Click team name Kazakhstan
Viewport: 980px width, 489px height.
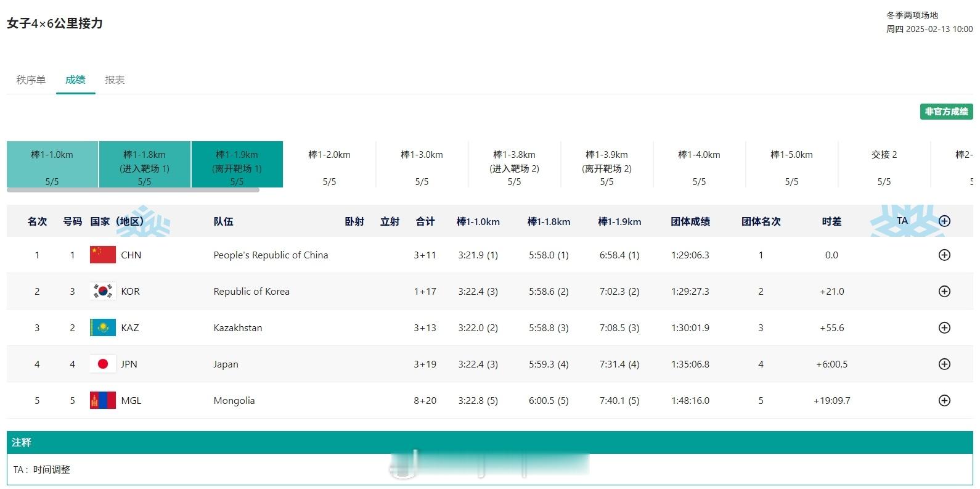[x=238, y=327]
